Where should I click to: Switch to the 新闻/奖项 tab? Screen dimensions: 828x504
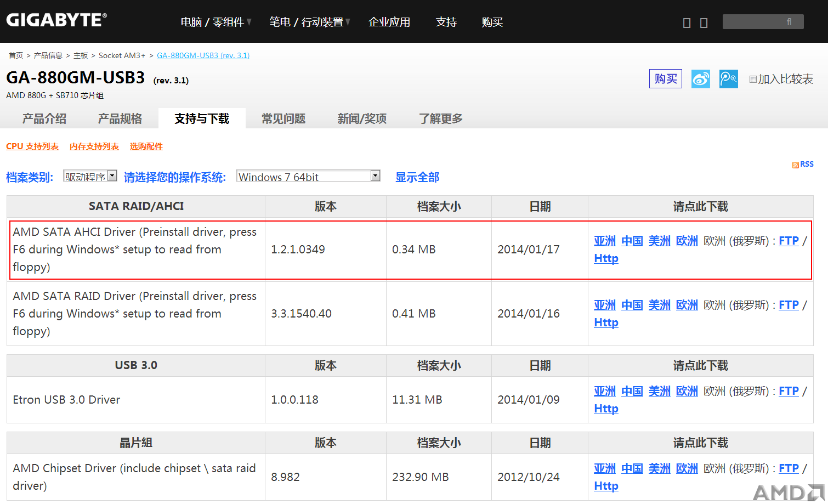click(x=362, y=118)
